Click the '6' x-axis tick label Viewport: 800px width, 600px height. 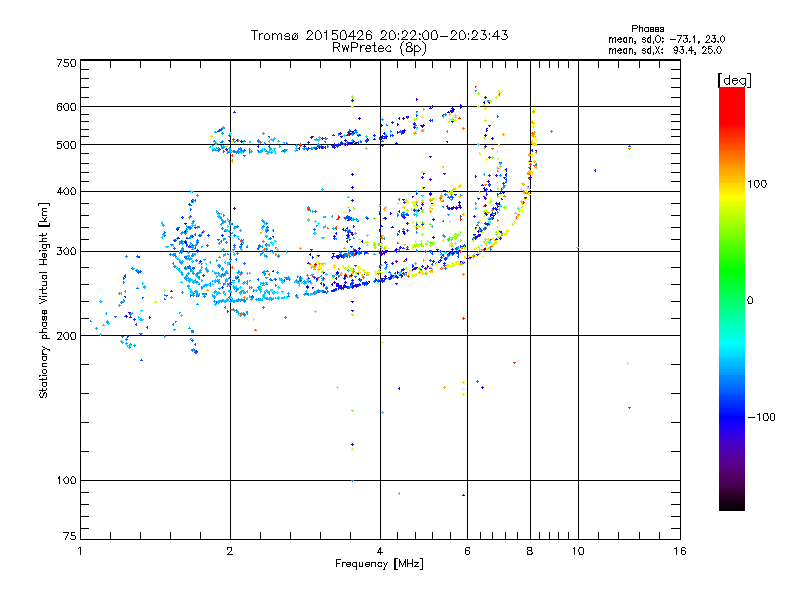(x=467, y=551)
